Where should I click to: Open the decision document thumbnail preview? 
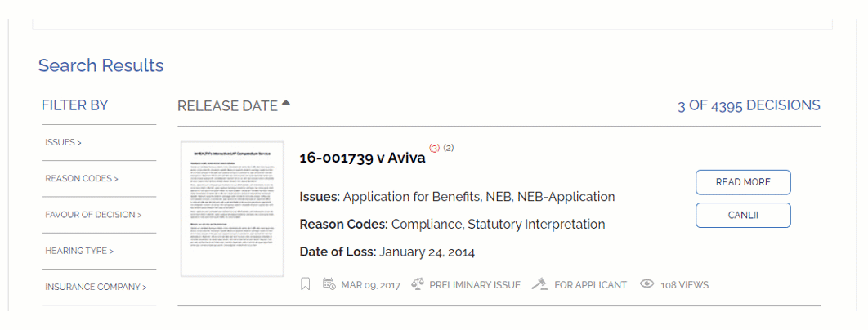pos(232,209)
